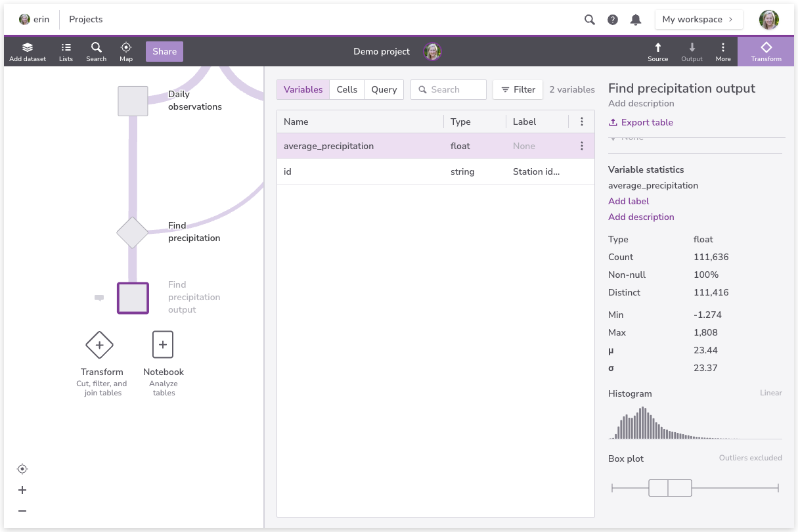Add a new Notebook node
Screen dimensions: 798x532
(163, 345)
